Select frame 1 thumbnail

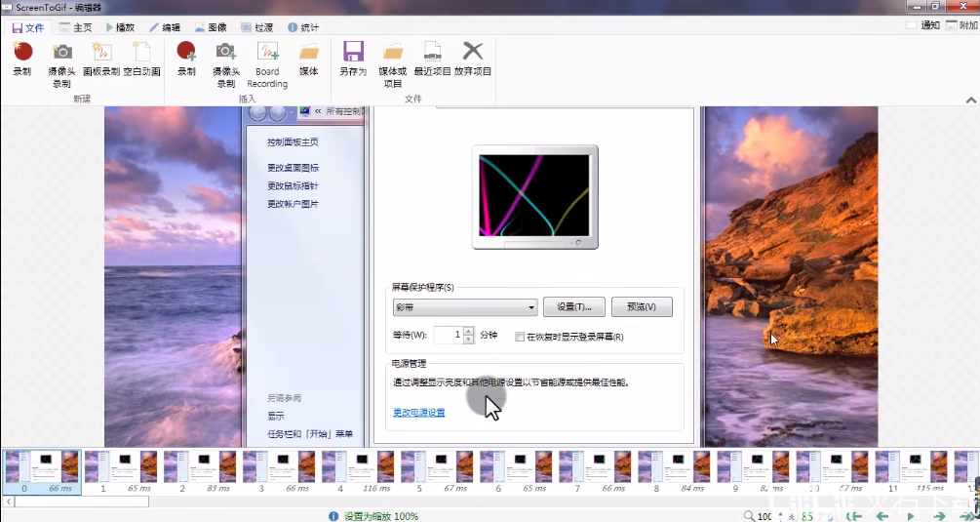coord(121,472)
